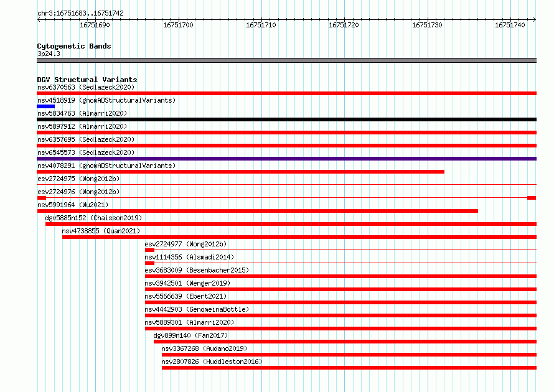Click the dgv899n140 (Fan2017) label
554x392 pixels.
[x=191, y=335]
